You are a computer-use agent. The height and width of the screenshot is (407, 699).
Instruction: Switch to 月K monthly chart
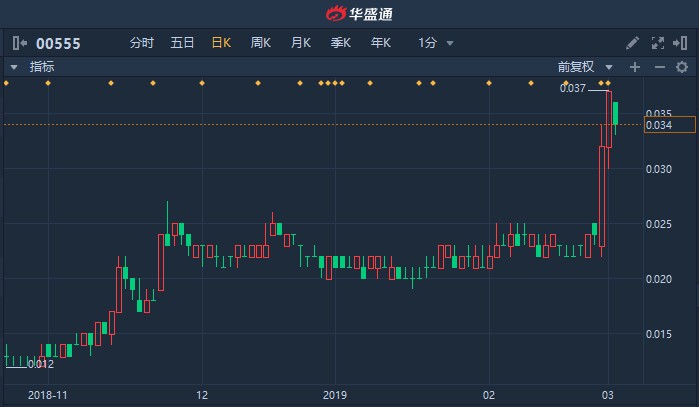coord(301,43)
